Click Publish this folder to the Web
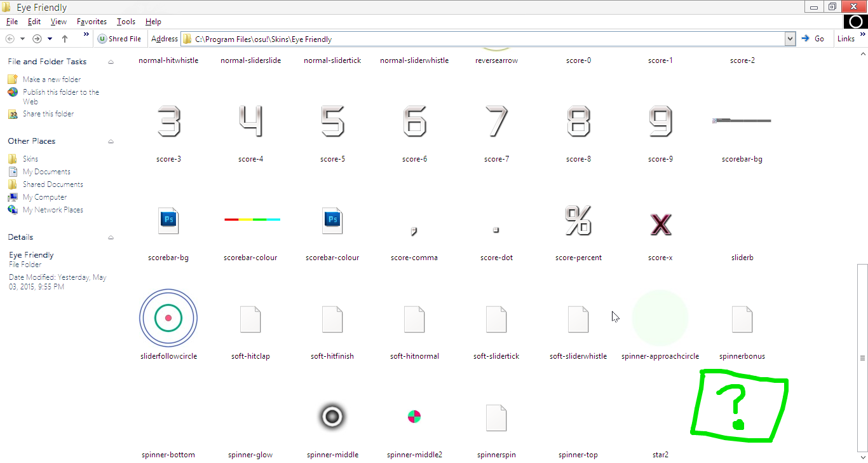The height and width of the screenshot is (463, 868). coord(61,97)
